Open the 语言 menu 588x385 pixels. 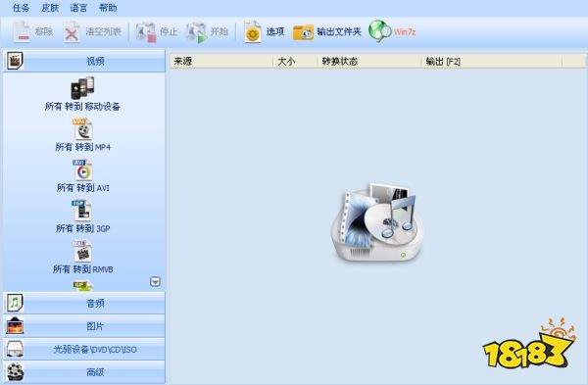coord(78,8)
